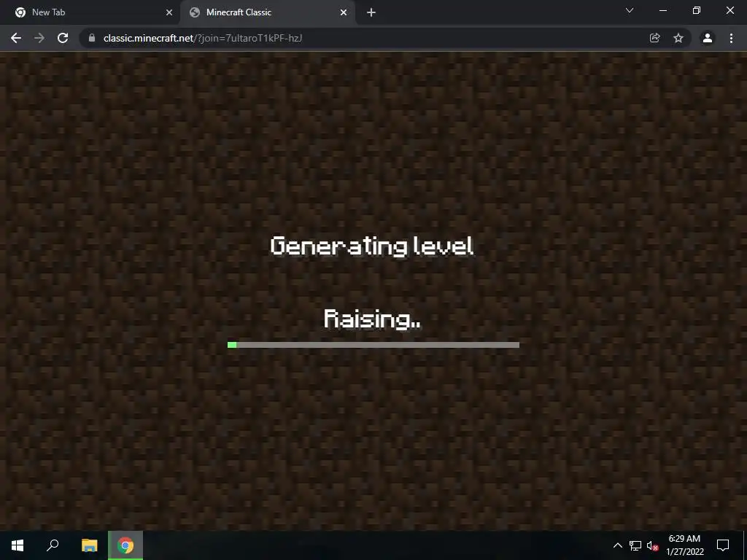The height and width of the screenshot is (560, 747).
Task: Bookmark this page with the star icon
Action: click(x=678, y=38)
